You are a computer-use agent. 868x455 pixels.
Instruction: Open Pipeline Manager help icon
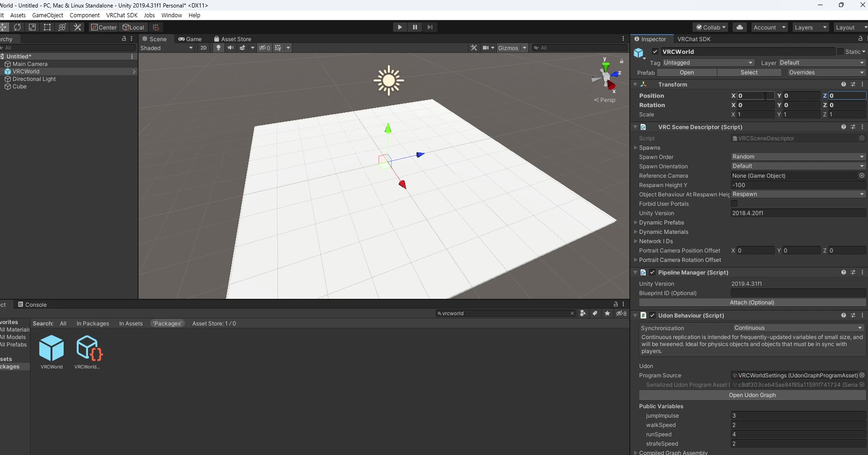[844, 272]
